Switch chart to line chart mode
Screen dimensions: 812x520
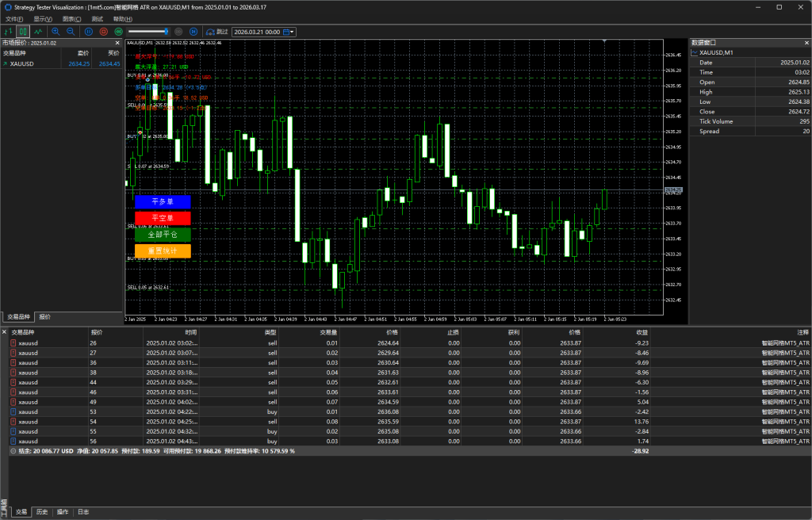(37, 32)
